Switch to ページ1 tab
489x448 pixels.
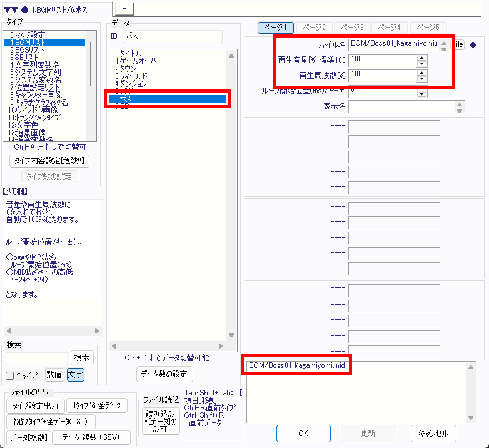[x=276, y=28]
